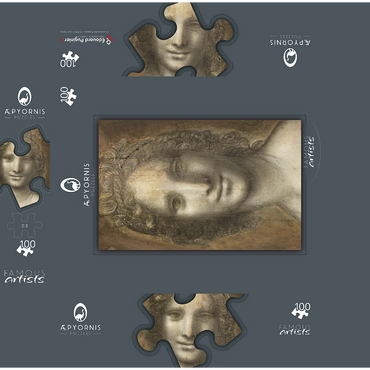
Task: Click the FAMOUS artists logo at bottom right
Action: [295, 330]
